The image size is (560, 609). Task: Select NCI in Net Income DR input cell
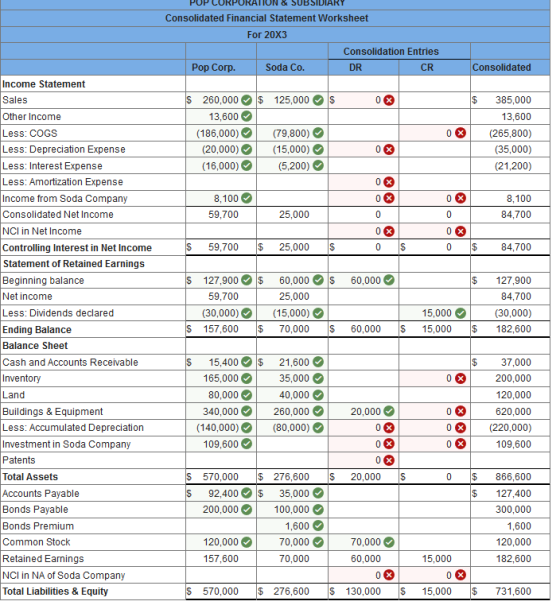point(363,231)
